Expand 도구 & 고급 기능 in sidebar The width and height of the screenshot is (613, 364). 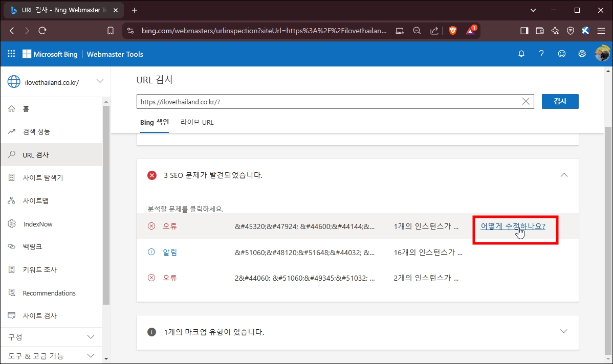[51, 355]
